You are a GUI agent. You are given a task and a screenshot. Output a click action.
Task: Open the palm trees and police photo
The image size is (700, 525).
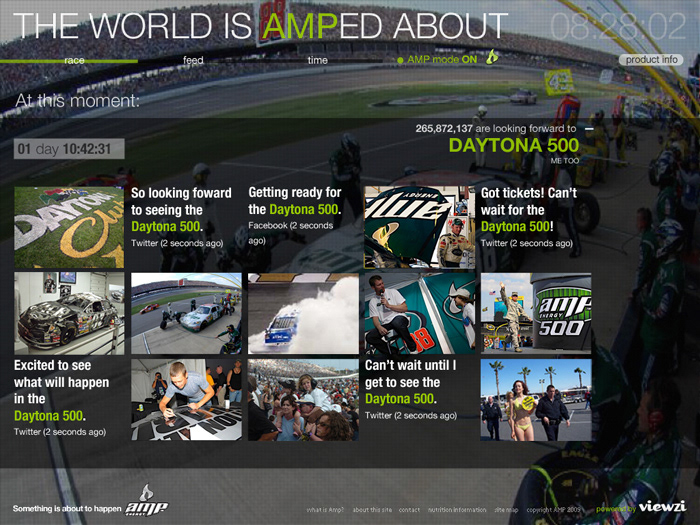click(536, 400)
